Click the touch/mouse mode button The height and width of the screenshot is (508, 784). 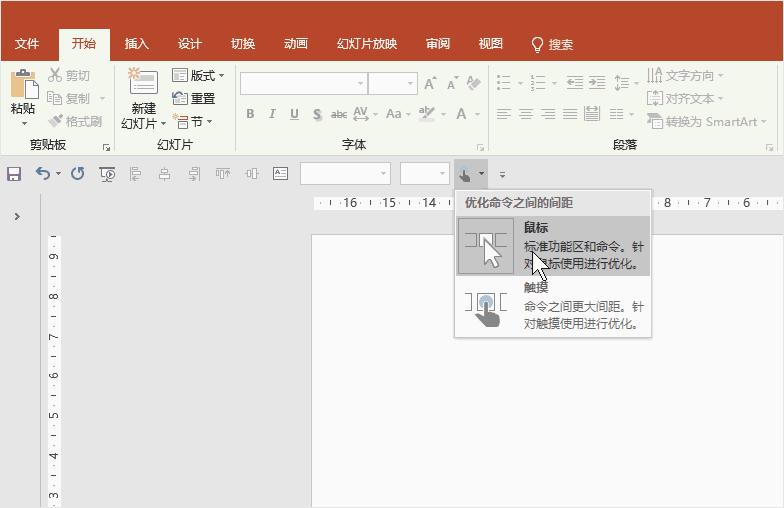coord(470,174)
